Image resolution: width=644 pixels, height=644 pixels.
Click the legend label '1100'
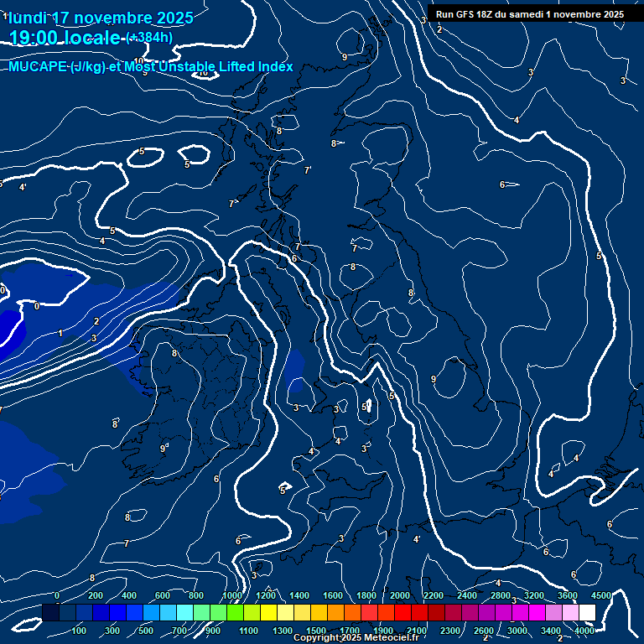[x=248, y=631]
